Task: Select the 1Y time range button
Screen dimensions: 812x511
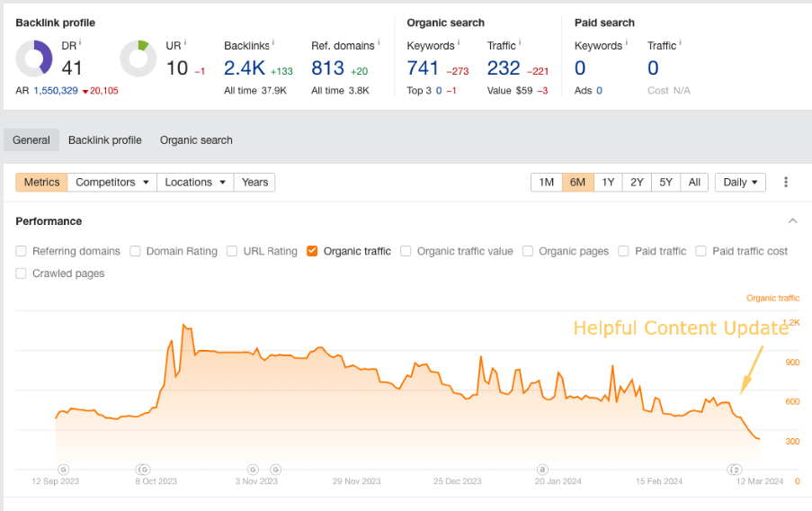Action: [x=608, y=182]
